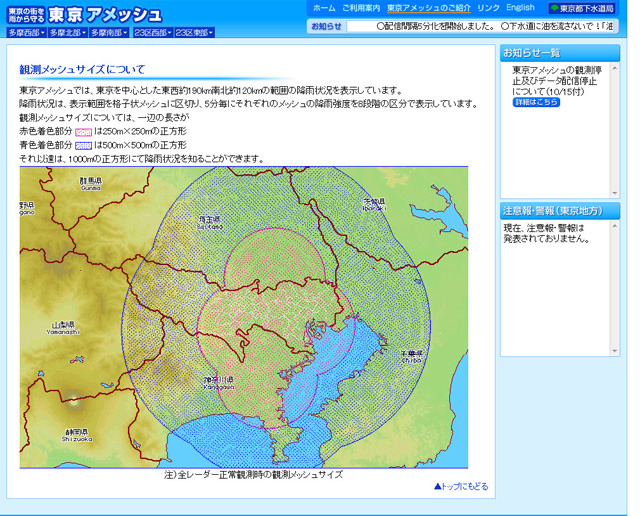Click the お知らせ label beside the ticker
This screenshot has width=640, height=516.
point(327,26)
